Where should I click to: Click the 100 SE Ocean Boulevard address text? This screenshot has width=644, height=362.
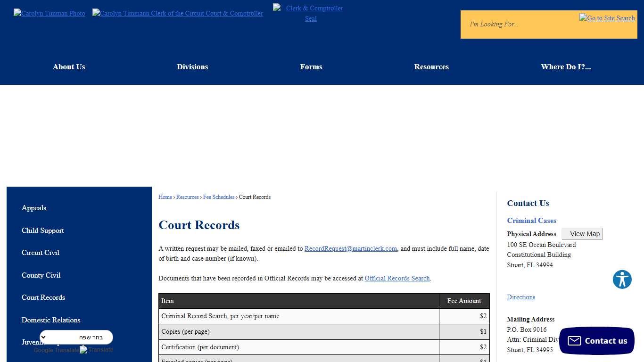coord(541,245)
